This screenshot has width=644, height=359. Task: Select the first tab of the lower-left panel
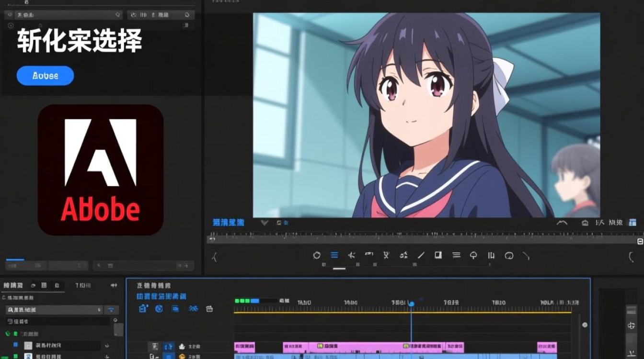click(13, 285)
